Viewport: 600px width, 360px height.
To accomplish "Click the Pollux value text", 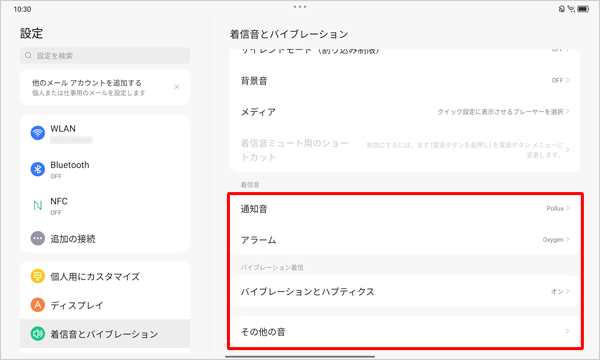I will 555,209.
